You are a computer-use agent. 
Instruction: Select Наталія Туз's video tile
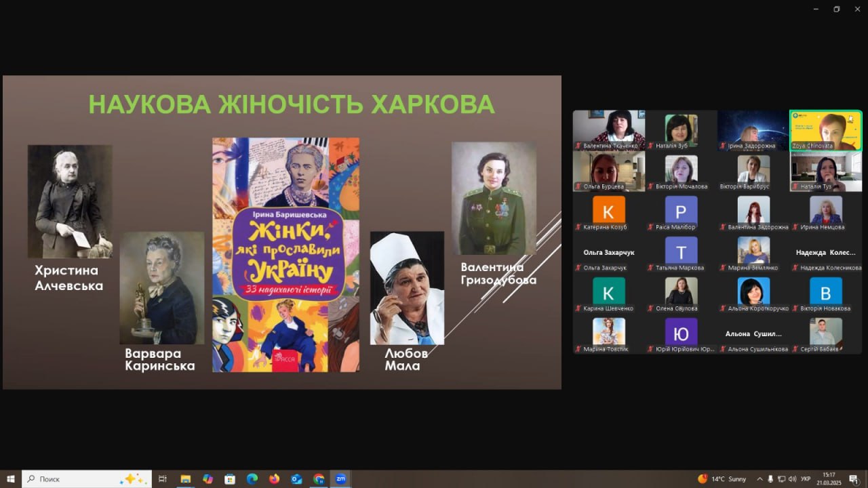(826, 171)
